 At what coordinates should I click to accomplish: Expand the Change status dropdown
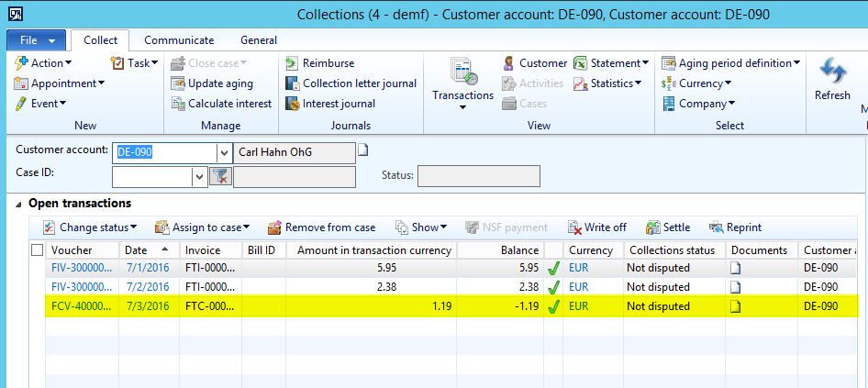point(91,227)
